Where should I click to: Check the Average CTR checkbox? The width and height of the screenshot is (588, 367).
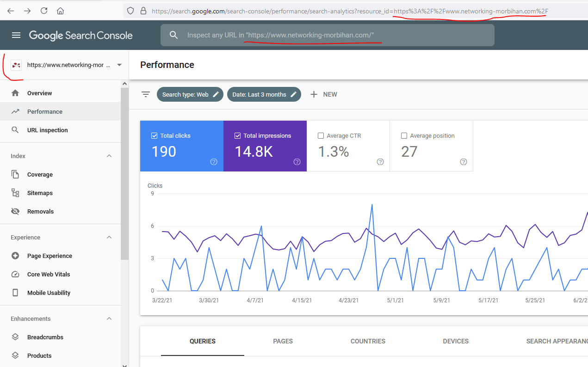click(x=321, y=136)
